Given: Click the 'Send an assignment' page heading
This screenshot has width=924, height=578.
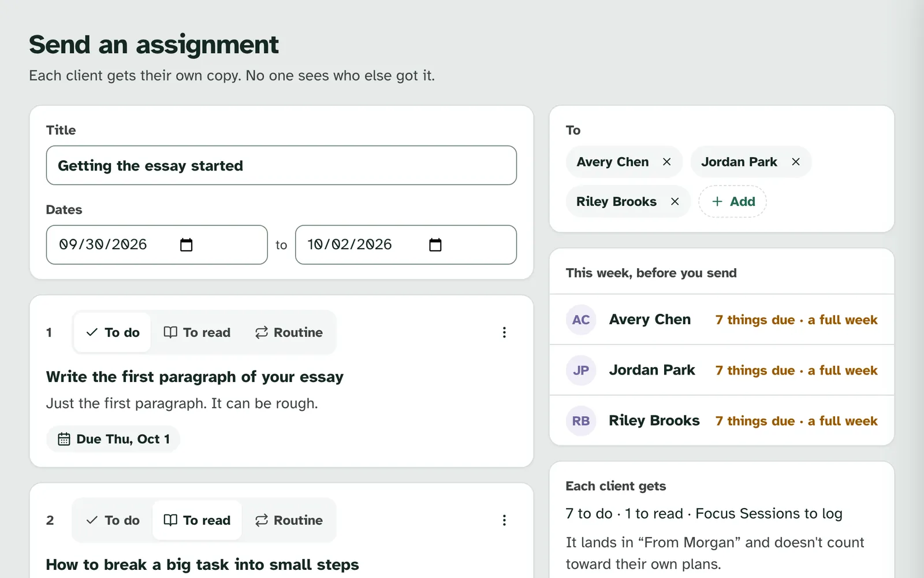Looking at the screenshot, I should click(x=154, y=45).
